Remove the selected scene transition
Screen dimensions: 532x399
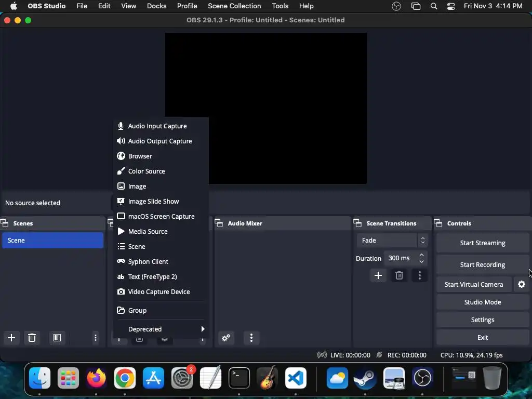point(399,275)
